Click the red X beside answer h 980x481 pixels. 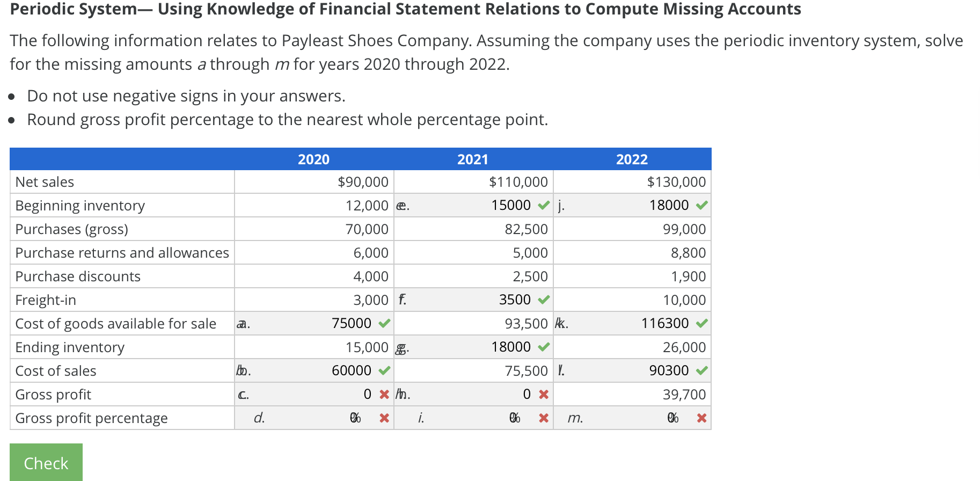(543, 394)
